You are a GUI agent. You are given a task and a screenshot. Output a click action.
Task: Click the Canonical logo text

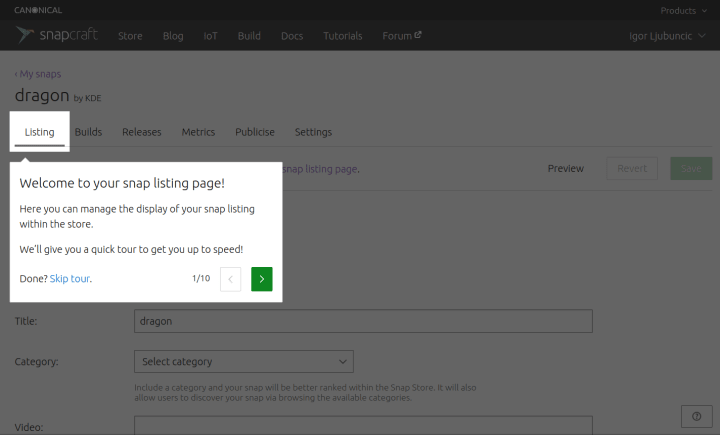[x=38, y=10]
